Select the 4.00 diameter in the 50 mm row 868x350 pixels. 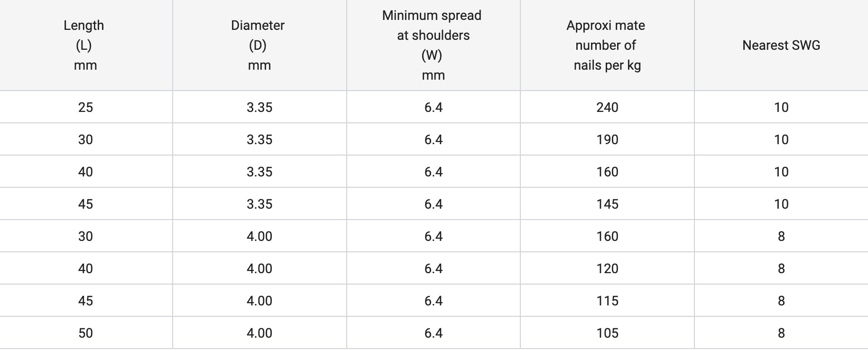point(259,333)
